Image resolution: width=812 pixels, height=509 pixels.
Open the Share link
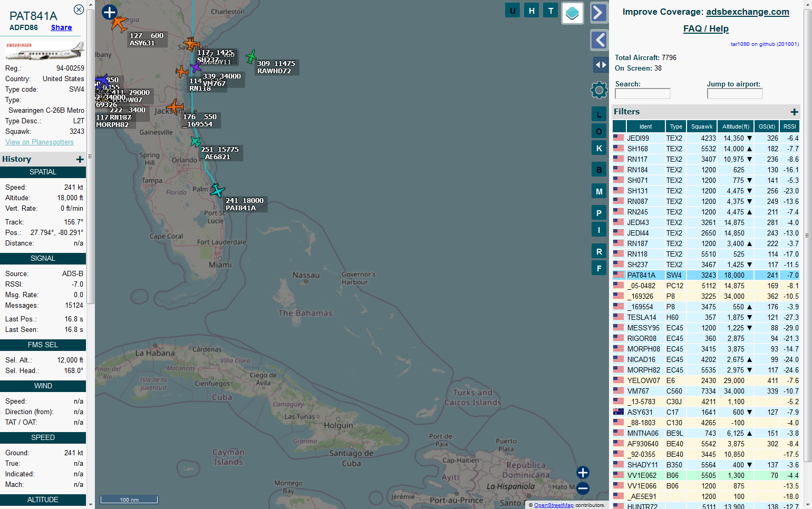pyautogui.click(x=61, y=27)
